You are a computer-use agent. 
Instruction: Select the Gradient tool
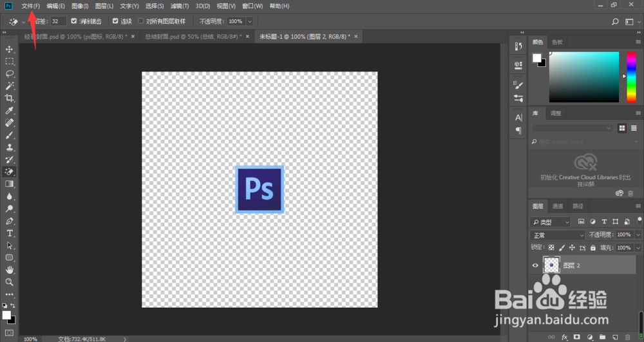coord(9,184)
